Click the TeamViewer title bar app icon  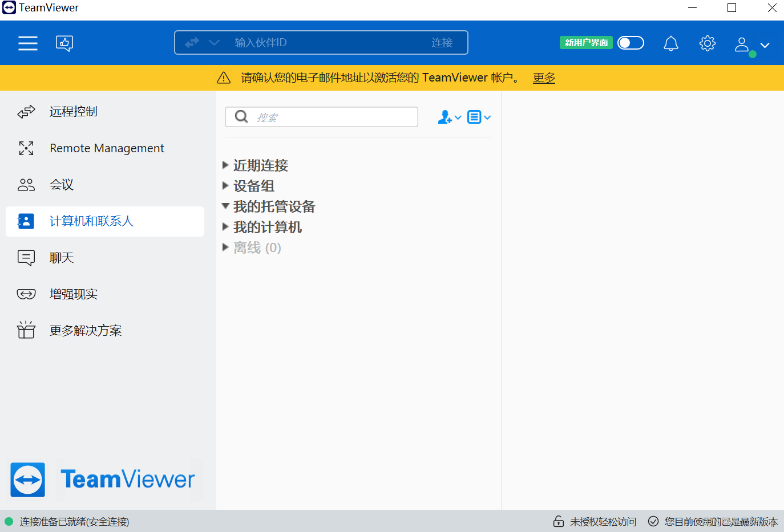coord(9,8)
